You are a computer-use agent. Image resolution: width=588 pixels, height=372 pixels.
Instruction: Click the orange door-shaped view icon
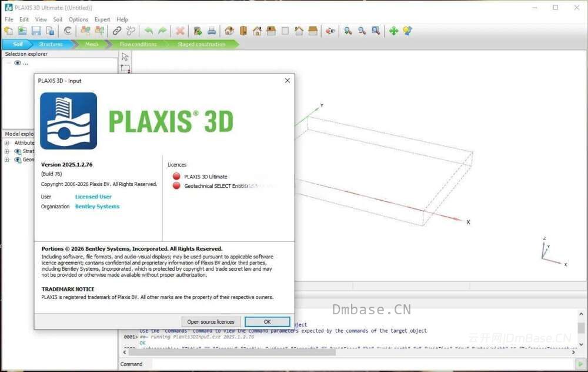[243, 31]
